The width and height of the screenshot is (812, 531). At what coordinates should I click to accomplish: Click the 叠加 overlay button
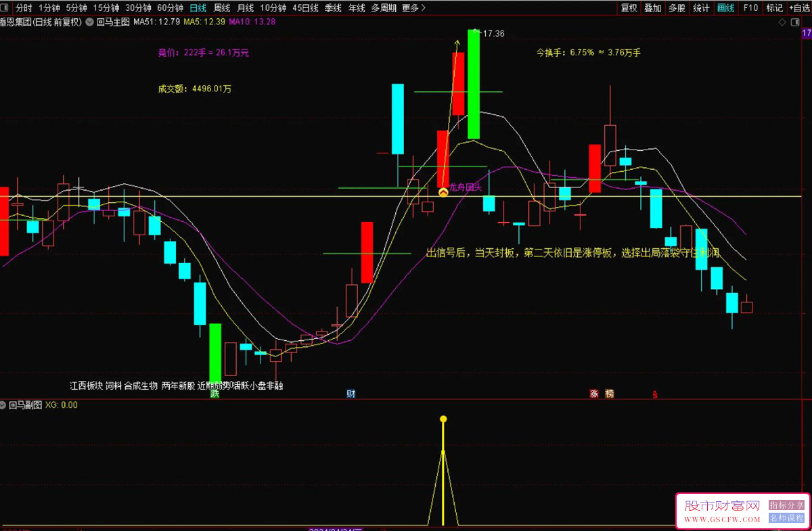click(x=653, y=8)
